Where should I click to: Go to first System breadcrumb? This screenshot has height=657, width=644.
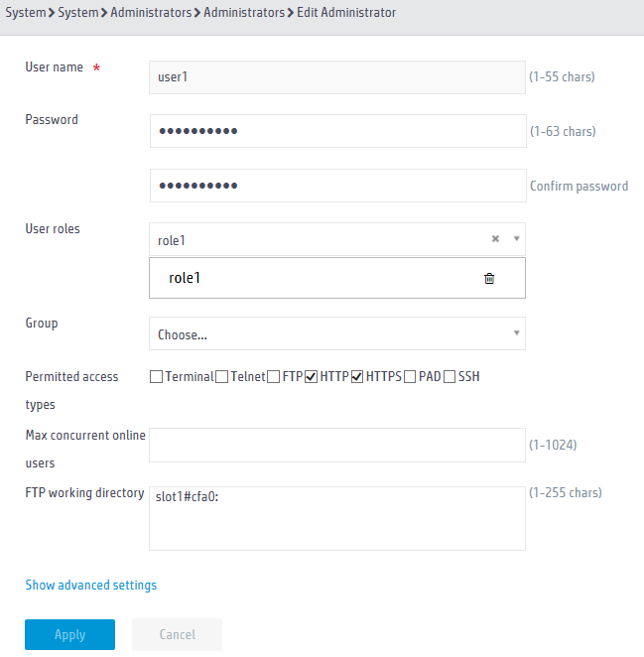click(x=26, y=13)
